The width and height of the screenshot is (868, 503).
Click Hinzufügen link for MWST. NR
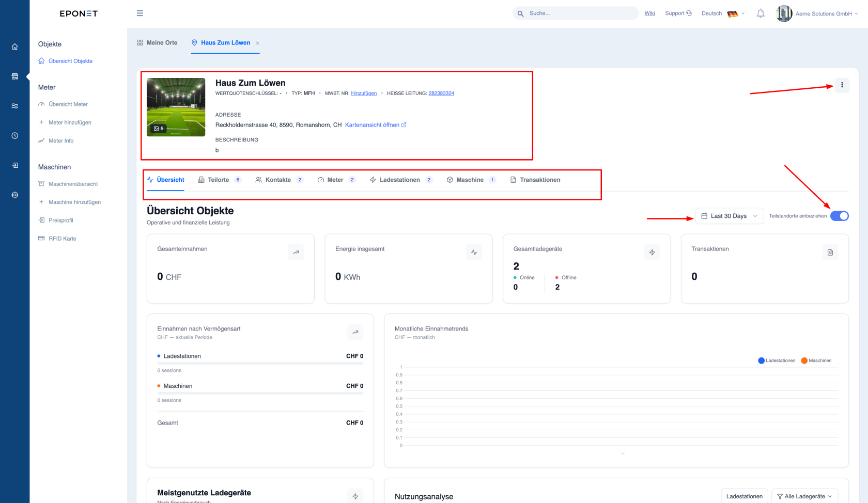364,93
